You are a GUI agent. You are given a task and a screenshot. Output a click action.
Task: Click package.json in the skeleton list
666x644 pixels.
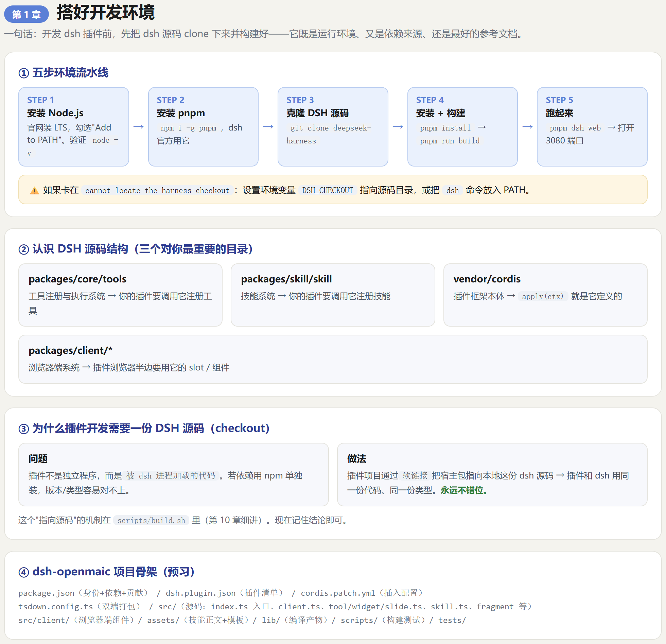click(46, 593)
